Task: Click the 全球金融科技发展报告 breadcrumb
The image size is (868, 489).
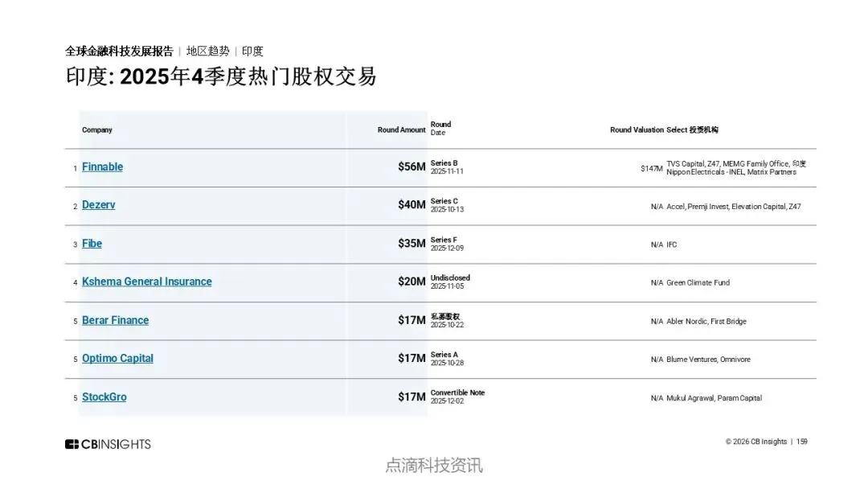Action: coord(119,51)
